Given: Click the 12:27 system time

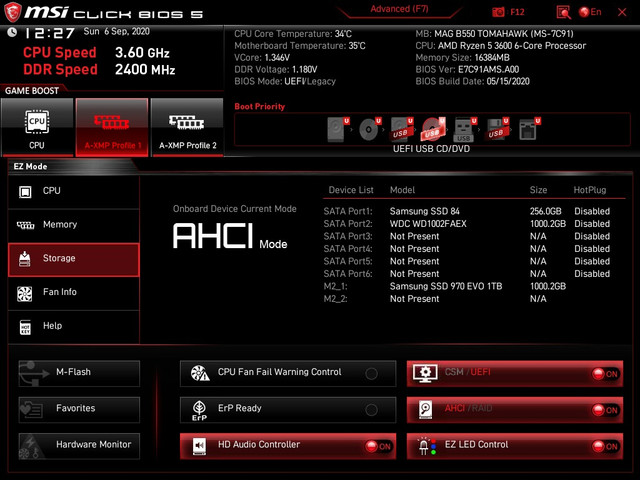Looking at the screenshot, I should click(50, 33).
